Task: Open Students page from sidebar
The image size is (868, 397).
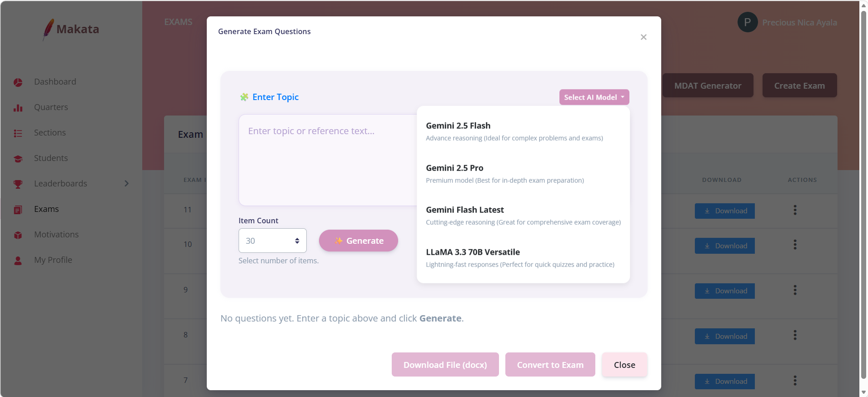Action: (x=51, y=158)
